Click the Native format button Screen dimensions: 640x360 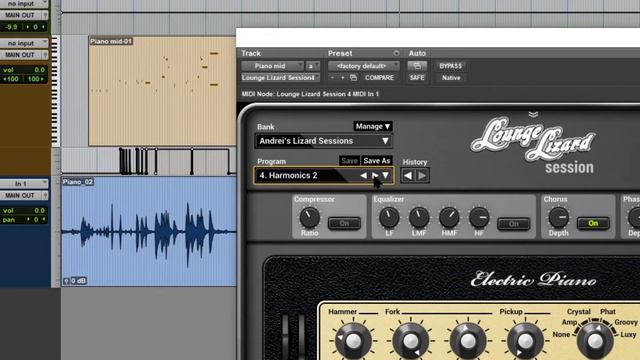coord(451,78)
